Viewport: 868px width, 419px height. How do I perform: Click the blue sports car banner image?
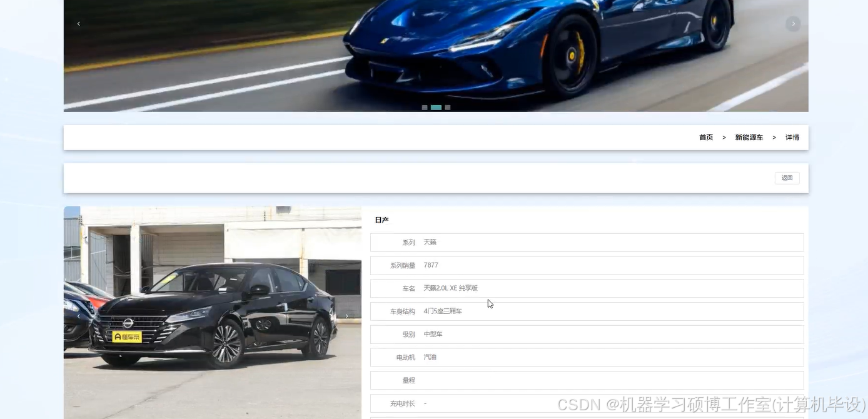click(436, 56)
